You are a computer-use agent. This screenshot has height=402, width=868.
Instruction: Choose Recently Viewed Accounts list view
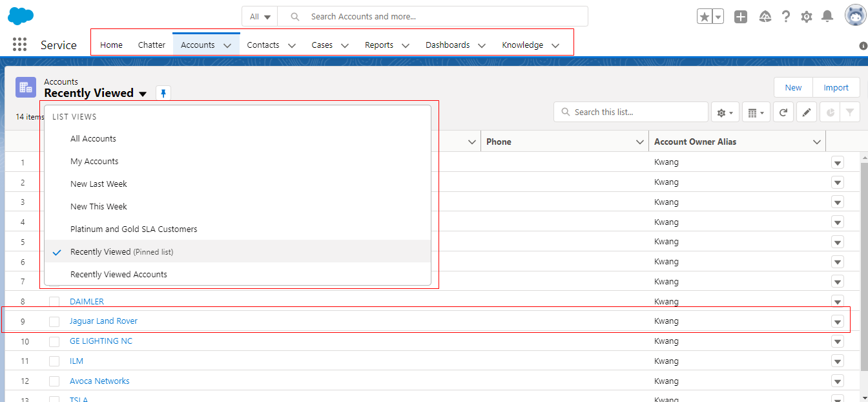point(238,275)
